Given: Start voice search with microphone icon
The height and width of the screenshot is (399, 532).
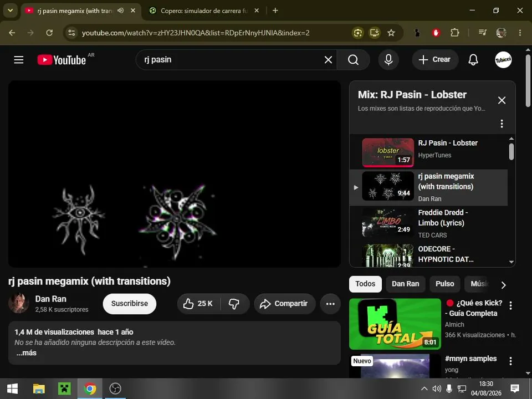Looking at the screenshot, I should pos(389,60).
